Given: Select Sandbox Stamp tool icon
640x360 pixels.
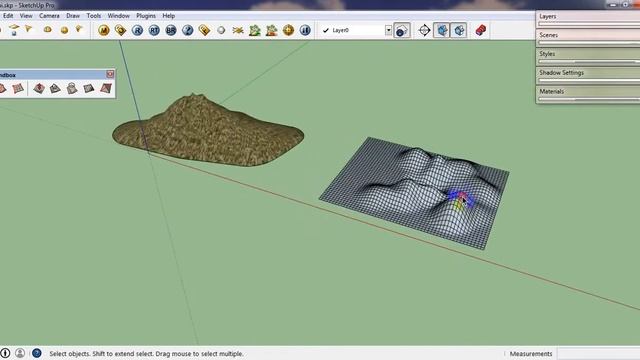Looking at the screenshot, I should (56, 88).
